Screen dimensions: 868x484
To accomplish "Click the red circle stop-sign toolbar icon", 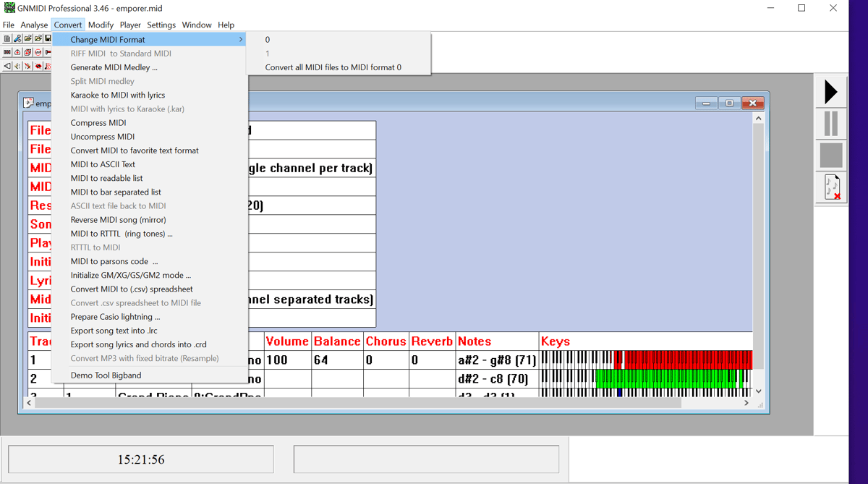I will [38, 52].
